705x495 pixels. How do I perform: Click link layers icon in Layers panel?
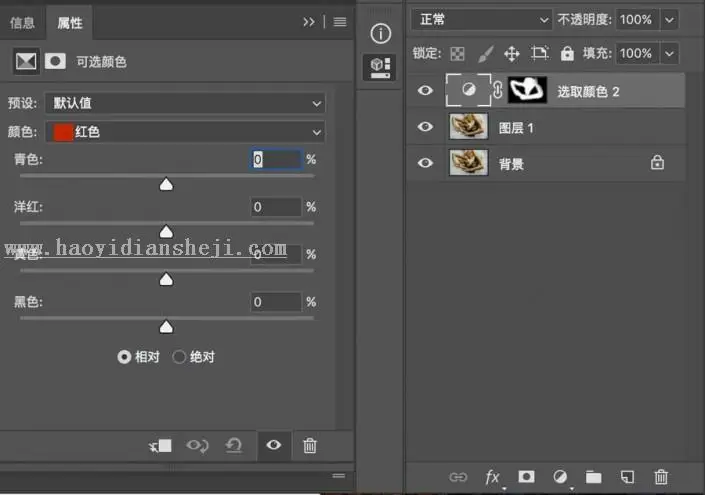point(458,477)
